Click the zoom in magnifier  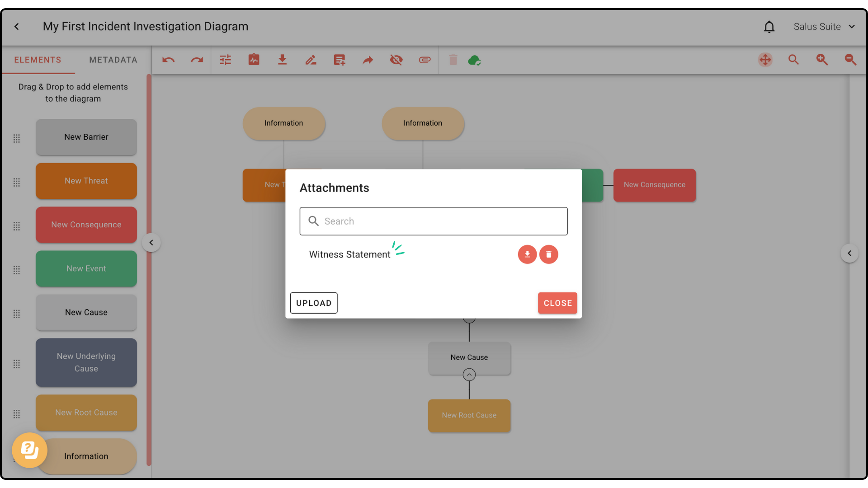click(x=822, y=60)
